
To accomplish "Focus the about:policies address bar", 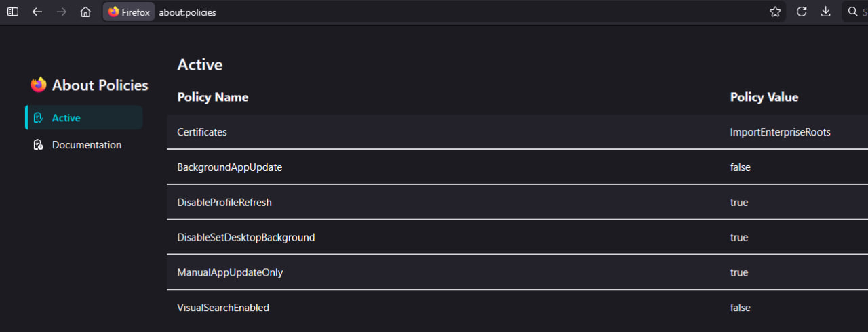I will coord(407,12).
